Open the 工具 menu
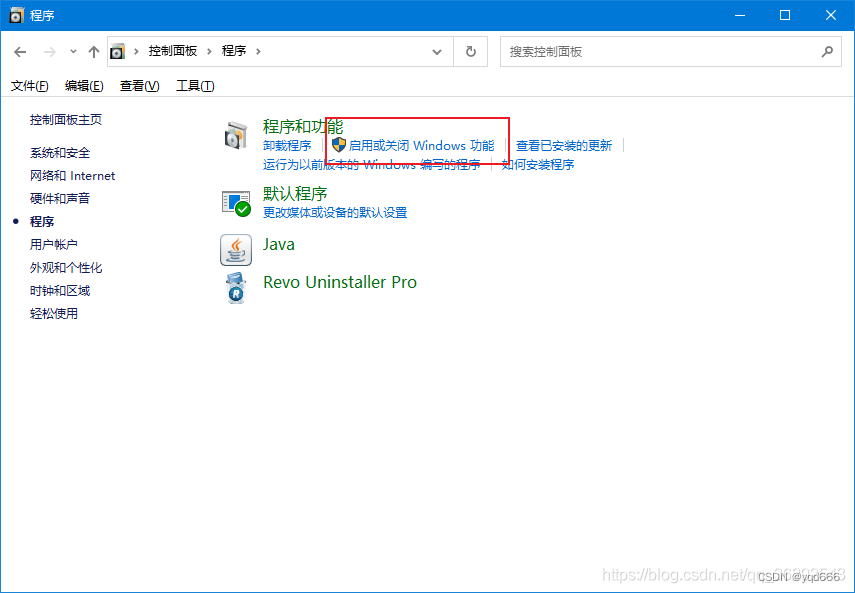The height and width of the screenshot is (593, 855). 194,86
